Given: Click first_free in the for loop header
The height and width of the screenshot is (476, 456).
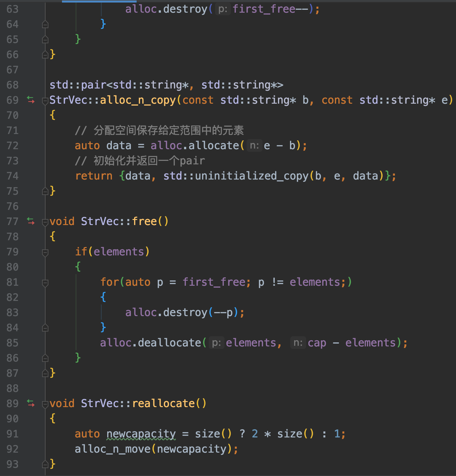Looking at the screenshot, I should tap(214, 282).
